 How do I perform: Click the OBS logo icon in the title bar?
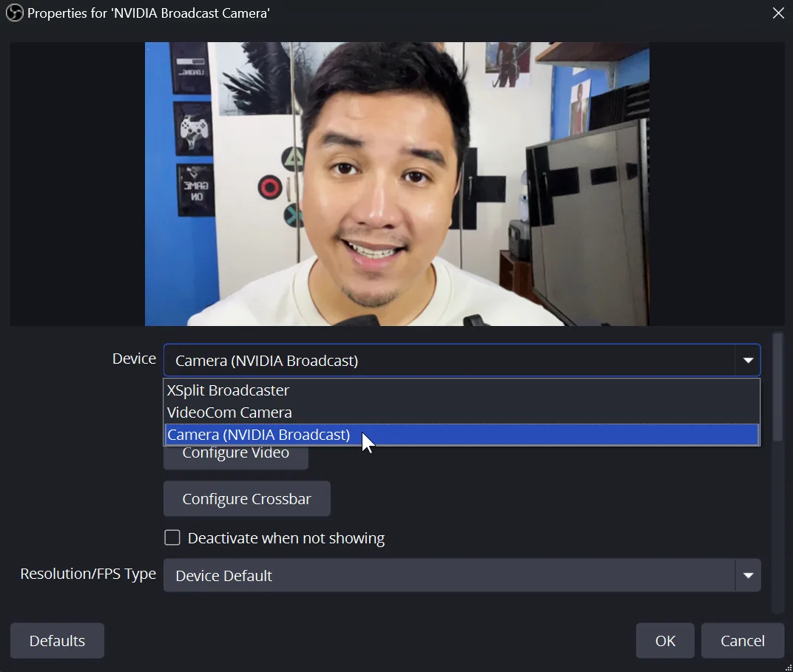13,13
